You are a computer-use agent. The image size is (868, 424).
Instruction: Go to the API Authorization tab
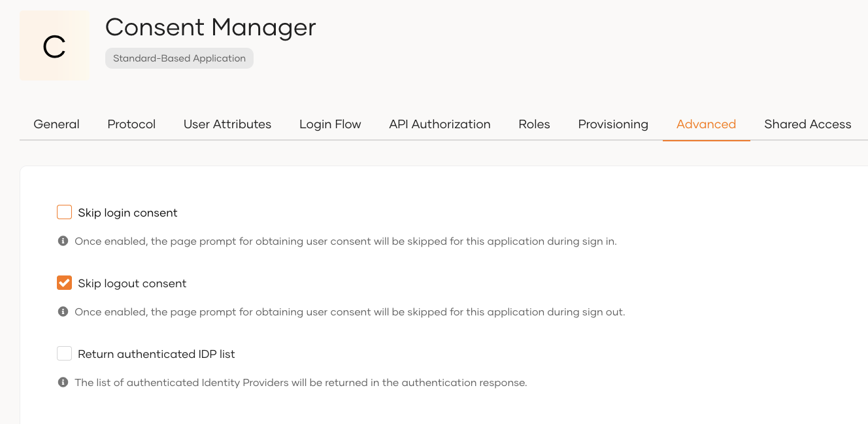coord(439,124)
